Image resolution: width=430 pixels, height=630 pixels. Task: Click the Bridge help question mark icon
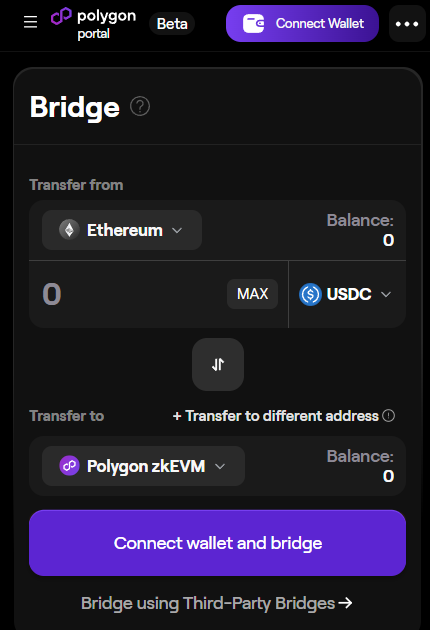click(x=140, y=106)
